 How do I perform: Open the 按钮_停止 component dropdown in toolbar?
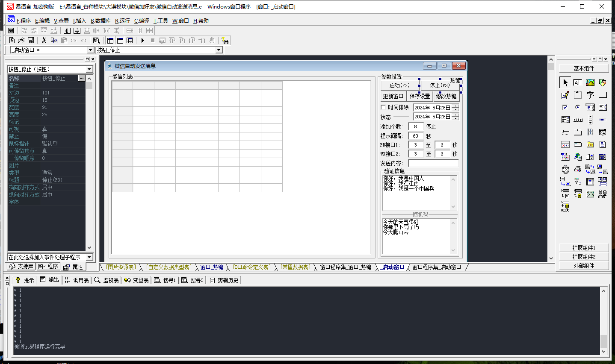coord(219,50)
